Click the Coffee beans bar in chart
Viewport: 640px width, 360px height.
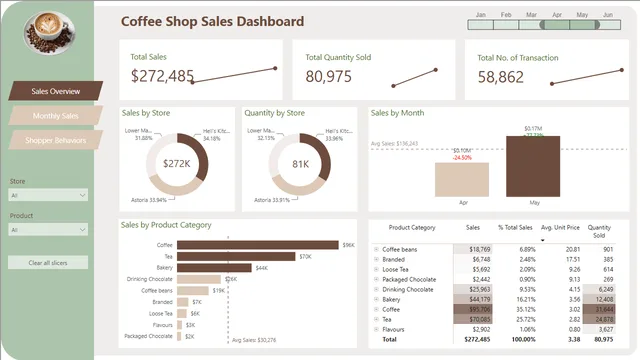coord(193,291)
